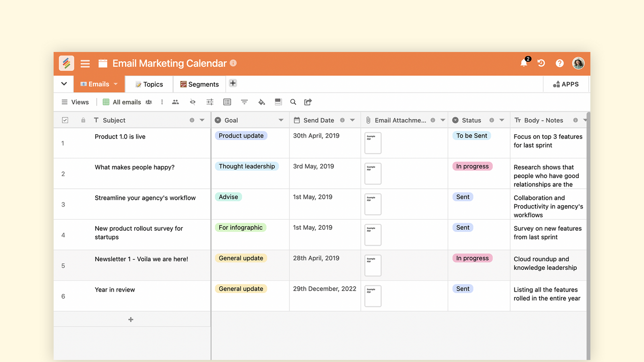Open the PDF attachment in Product 1.0 row
This screenshot has height=362, width=644.
coord(373,143)
